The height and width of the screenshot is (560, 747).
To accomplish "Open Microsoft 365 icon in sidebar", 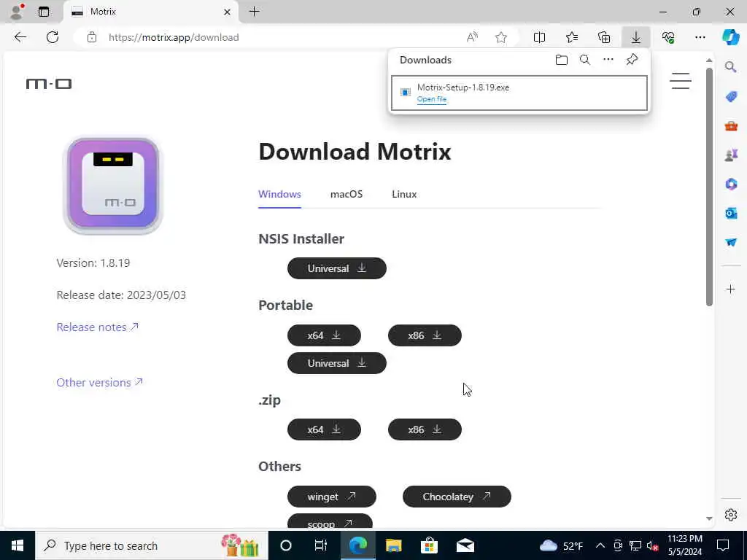I will pos(731,184).
